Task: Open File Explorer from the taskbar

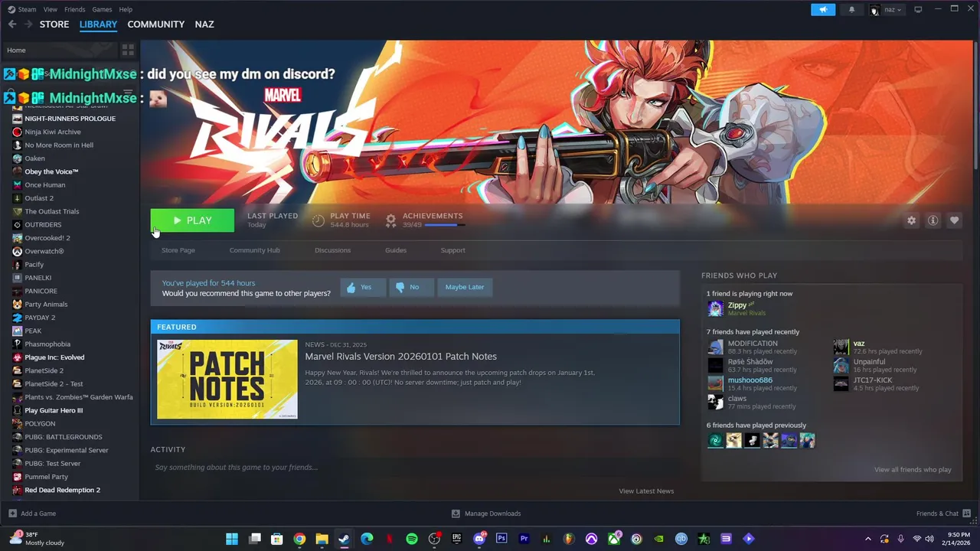Action: 322,539
